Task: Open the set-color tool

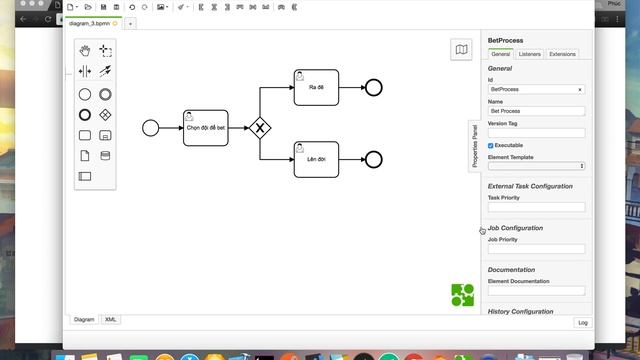Action: [x=181, y=7]
